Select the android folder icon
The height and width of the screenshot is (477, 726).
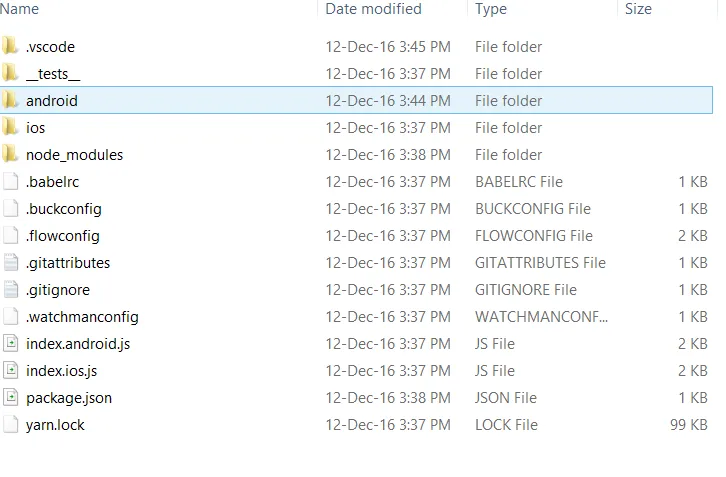[x=10, y=100]
